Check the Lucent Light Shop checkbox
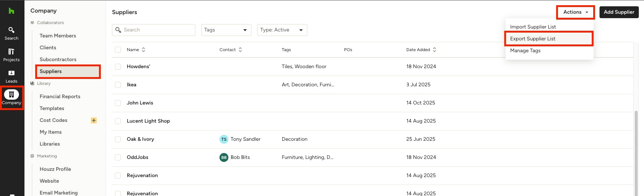This screenshot has height=196, width=644. coord(118,121)
